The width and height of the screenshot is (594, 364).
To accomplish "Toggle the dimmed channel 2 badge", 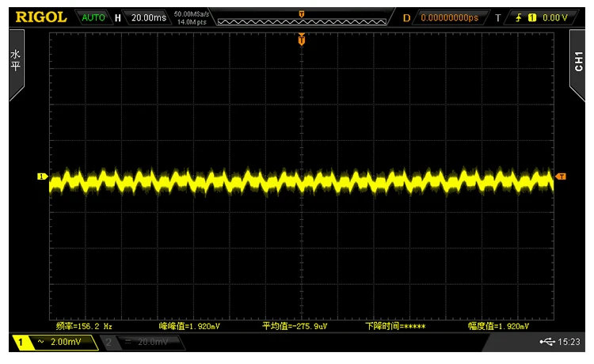I will tap(109, 343).
